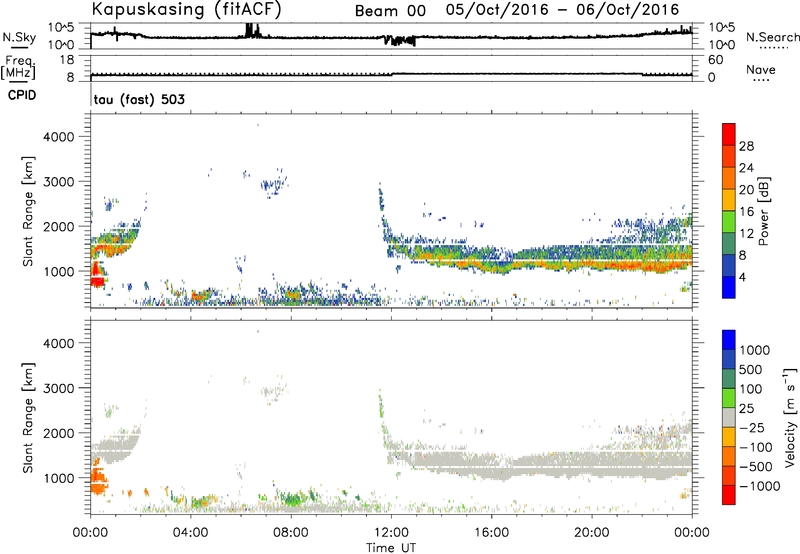Click the date range '05/Oct/2016 – 06/Oct/2016'
This screenshot has width=800, height=554.
[x=562, y=10]
